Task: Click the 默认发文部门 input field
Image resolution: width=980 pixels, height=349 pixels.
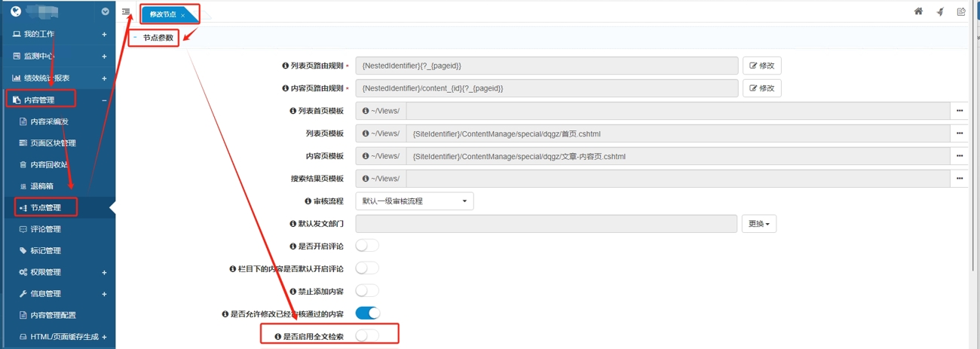Action: pos(546,224)
